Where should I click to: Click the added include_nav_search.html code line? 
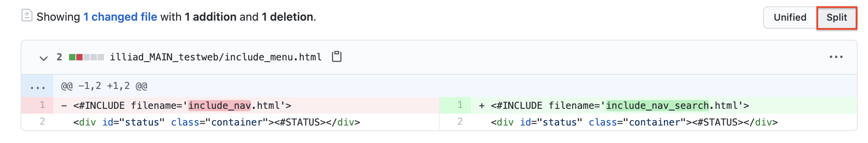[x=664, y=105]
